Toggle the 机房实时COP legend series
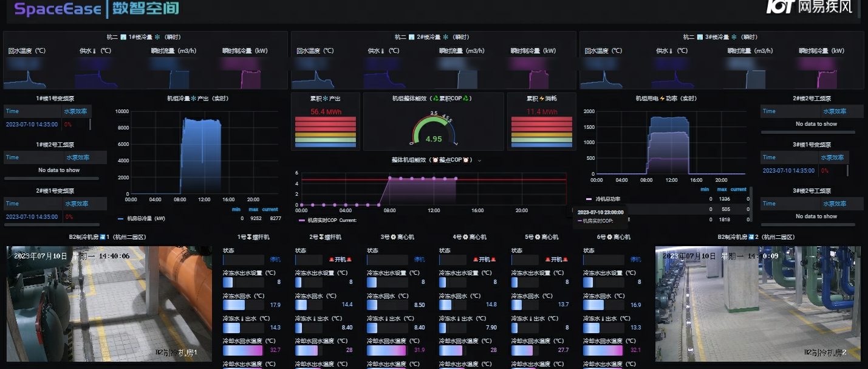The image size is (868, 369). [x=327, y=220]
